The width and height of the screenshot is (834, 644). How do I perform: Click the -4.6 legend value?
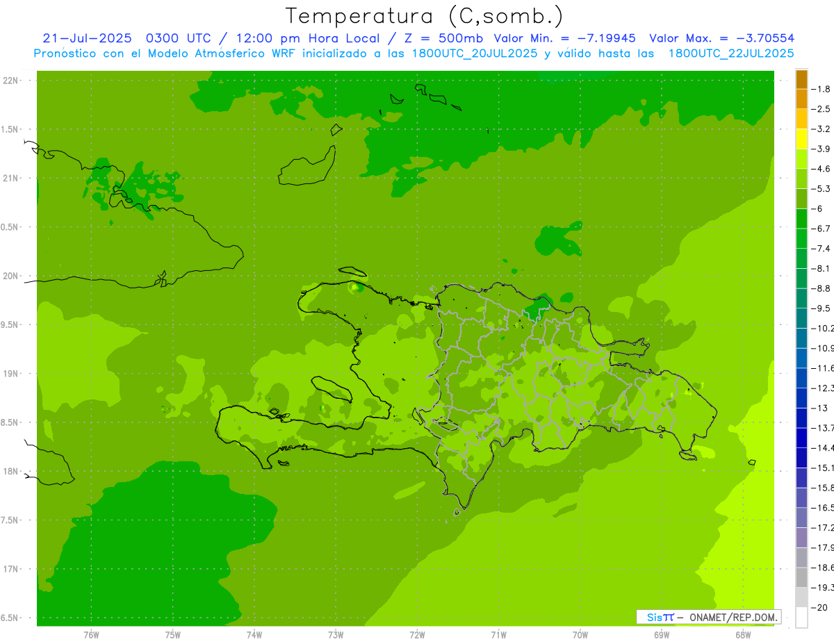pos(821,169)
